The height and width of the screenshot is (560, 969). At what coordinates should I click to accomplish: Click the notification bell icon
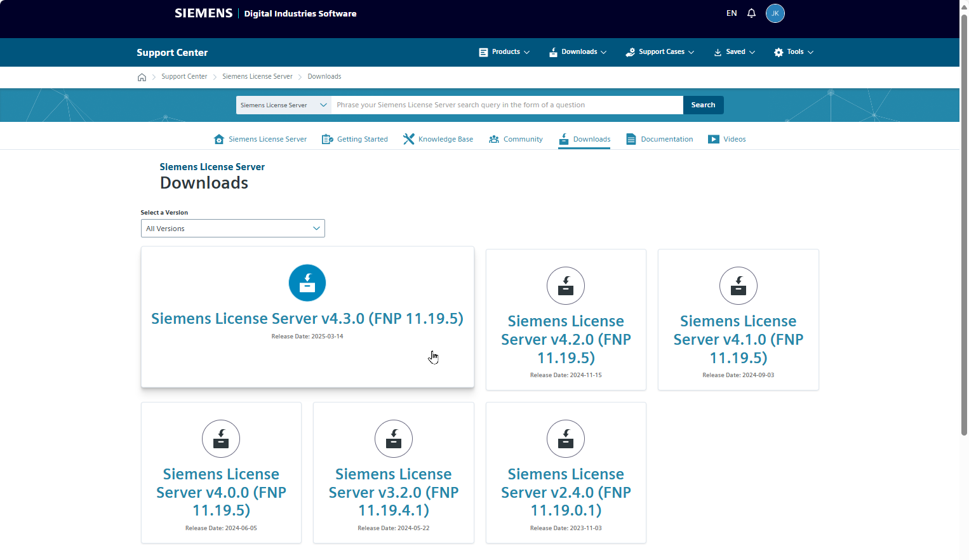coord(751,13)
